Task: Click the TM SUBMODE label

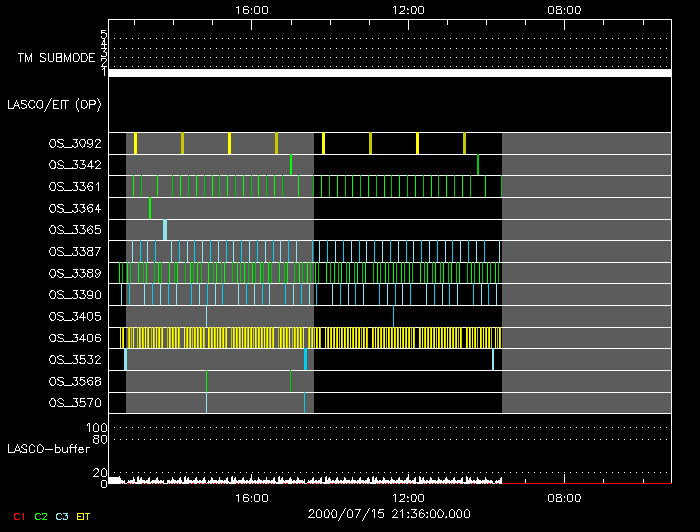Action: (56, 57)
